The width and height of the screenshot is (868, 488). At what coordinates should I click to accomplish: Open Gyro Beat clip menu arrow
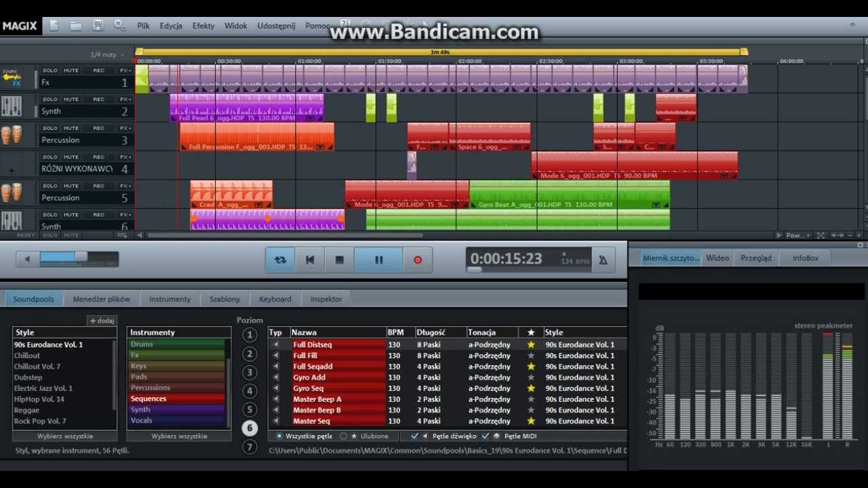tap(656, 204)
